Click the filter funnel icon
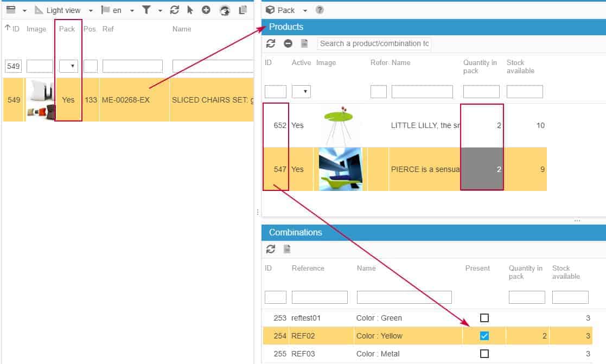Viewport: 606px width, 364px height. click(x=146, y=10)
